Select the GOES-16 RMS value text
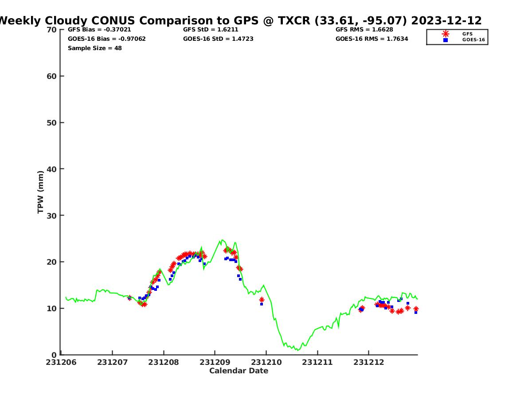 tap(372, 39)
